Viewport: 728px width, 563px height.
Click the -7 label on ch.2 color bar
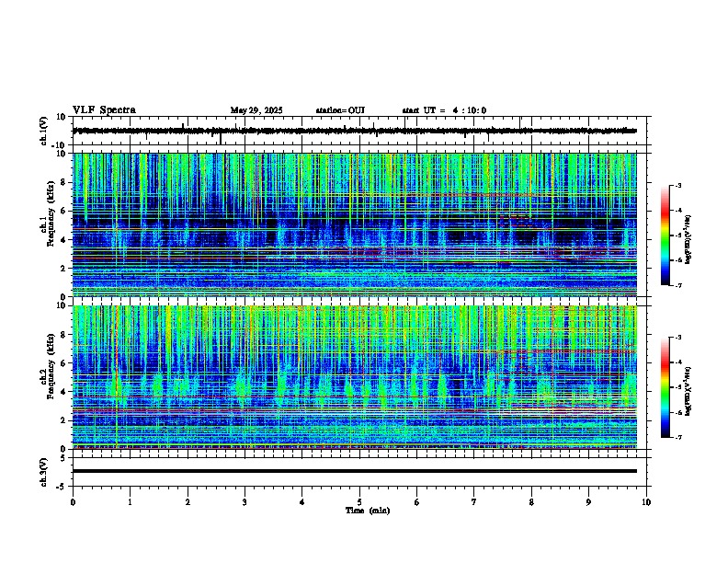pyautogui.click(x=677, y=438)
